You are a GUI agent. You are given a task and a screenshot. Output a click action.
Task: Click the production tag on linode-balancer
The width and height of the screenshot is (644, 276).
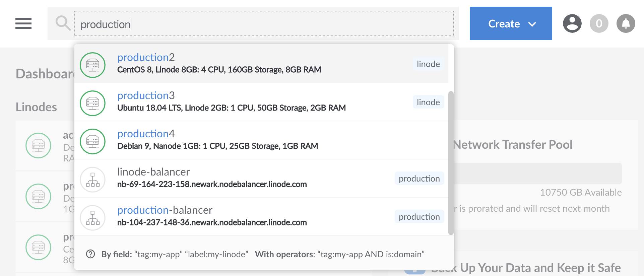point(419,179)
